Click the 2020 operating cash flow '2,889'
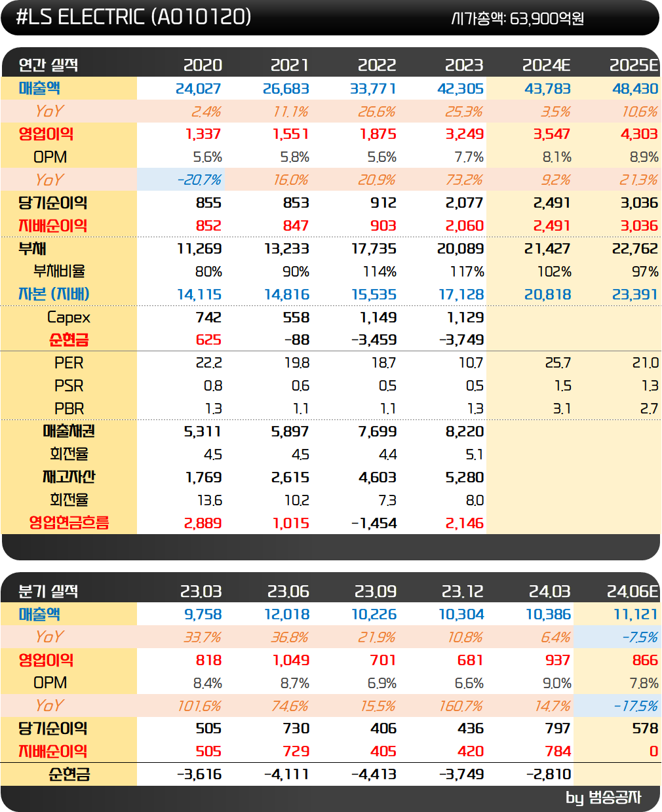662x812 pixels. click(x=203, y=523)
